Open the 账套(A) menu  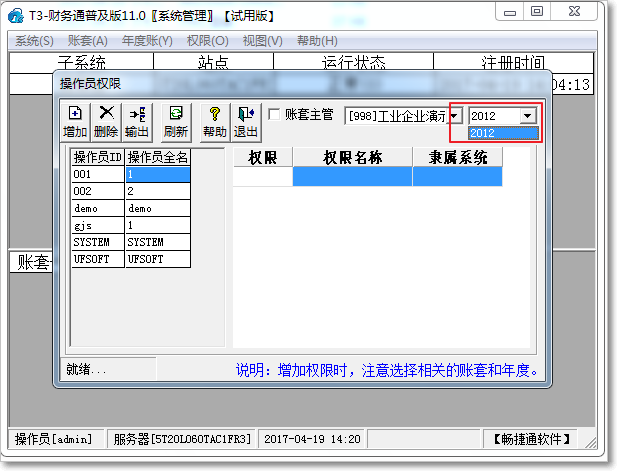88,41
